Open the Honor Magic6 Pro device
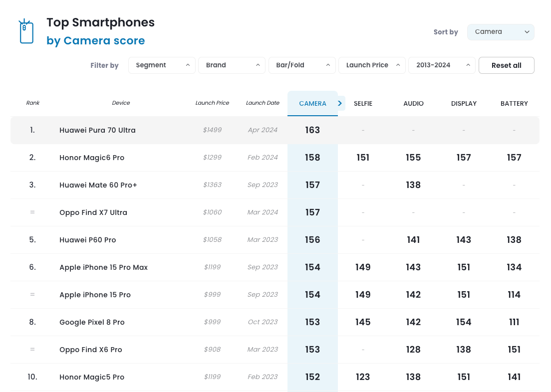The height and width of the screenshot is (392, 551). 92,158
